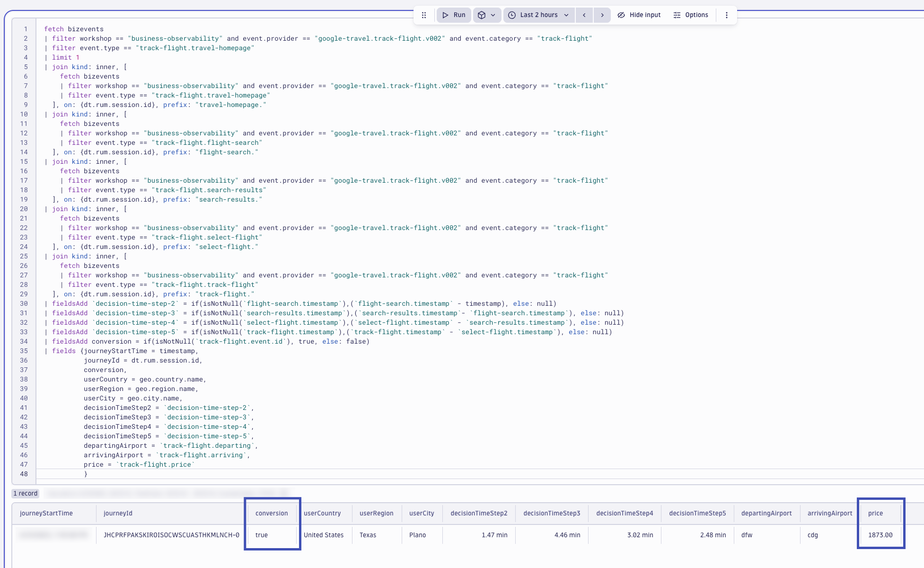The width and height of the screenshot is (924, 568).
Task: Open the cube segment selector dropdown
Action: tap(487, 15)
